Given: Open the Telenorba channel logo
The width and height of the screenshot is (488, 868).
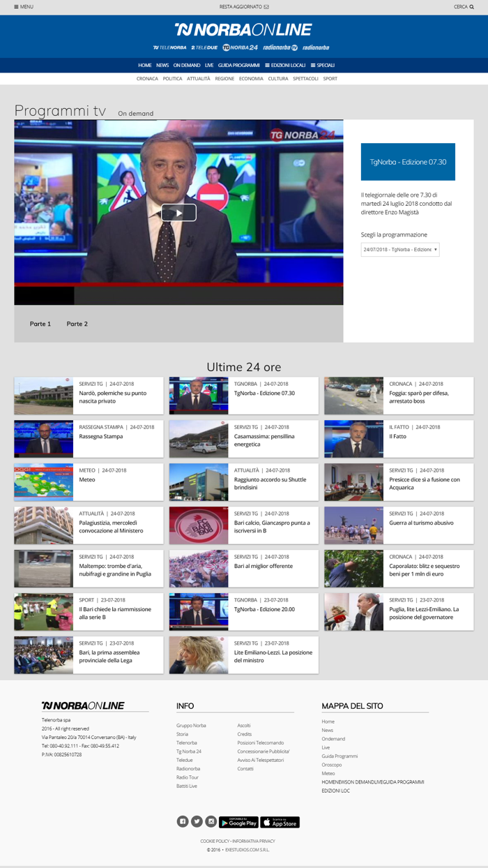Looking at the screenshot, I should 169,47.
